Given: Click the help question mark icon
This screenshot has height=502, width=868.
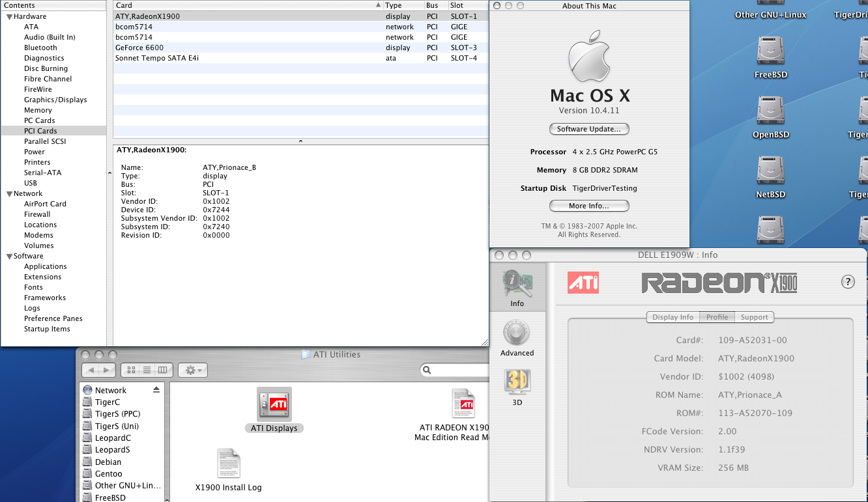Looking at the screenshot, I should [x=848, y=281].
